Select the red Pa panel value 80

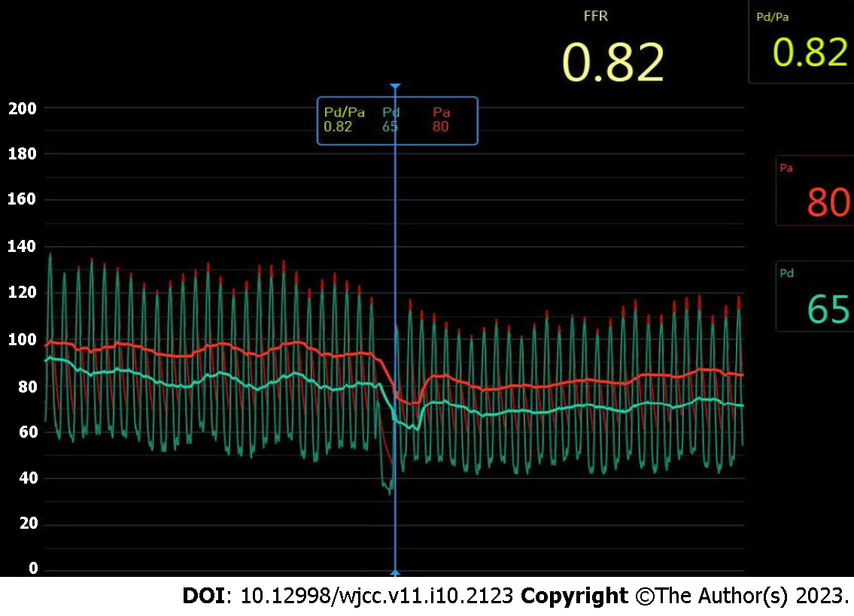(828, 202)
